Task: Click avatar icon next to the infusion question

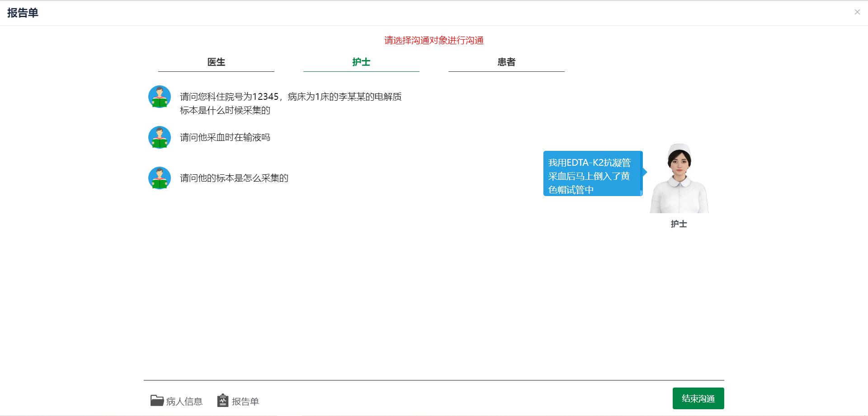Action: (x=160, y=137)
